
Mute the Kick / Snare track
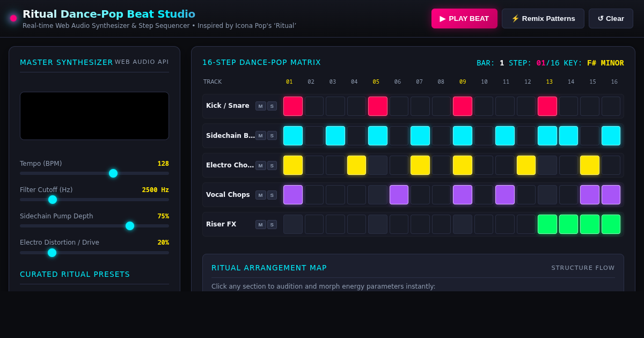[260, 106]
